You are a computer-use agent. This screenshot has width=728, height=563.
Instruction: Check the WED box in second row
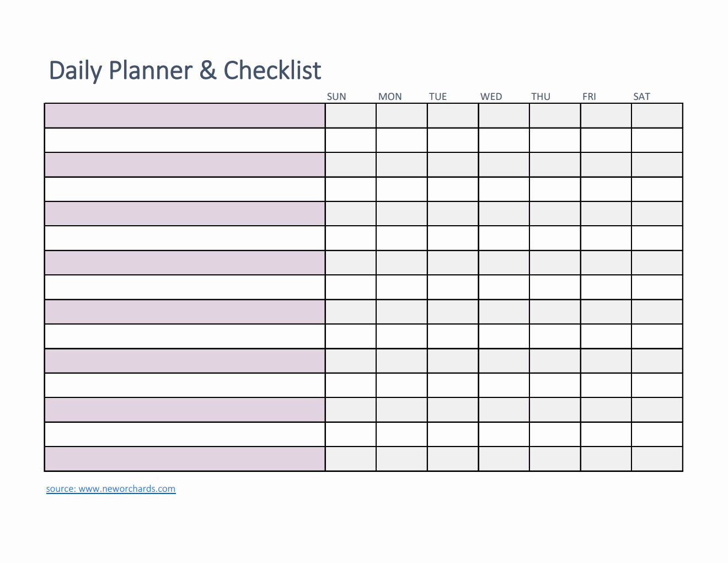(504, 140)
